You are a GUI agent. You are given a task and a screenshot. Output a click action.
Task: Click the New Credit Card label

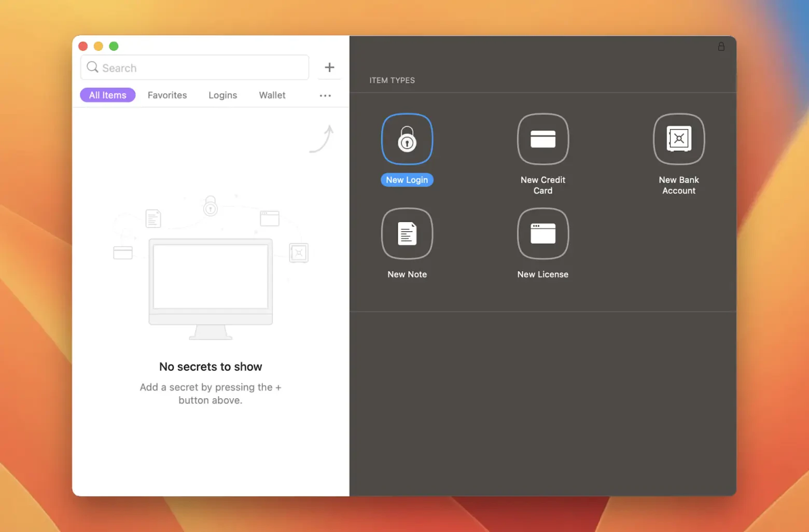[x=543, y=185]
